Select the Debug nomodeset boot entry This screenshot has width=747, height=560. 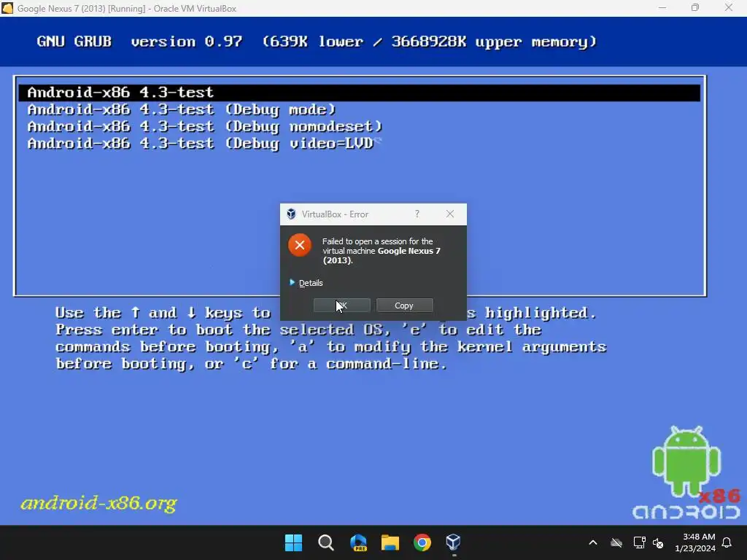(x=205, y=127)
